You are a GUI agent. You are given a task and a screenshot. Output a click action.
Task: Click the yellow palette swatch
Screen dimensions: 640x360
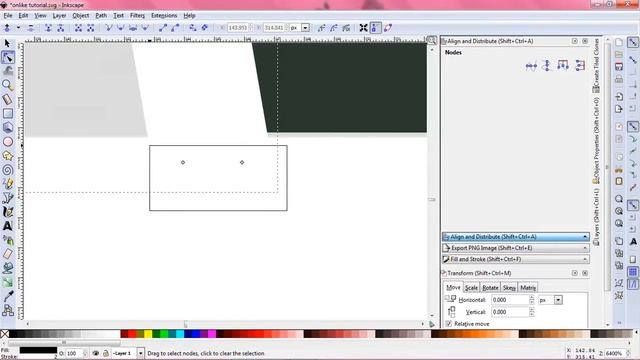pos(148,334)
